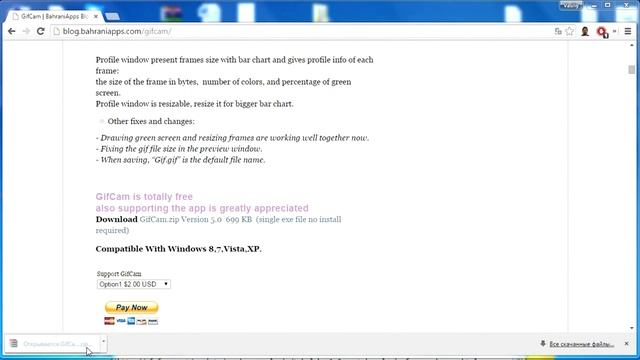
Task: Bookmark this page with the star icon
Action: [x=569, y=31]
